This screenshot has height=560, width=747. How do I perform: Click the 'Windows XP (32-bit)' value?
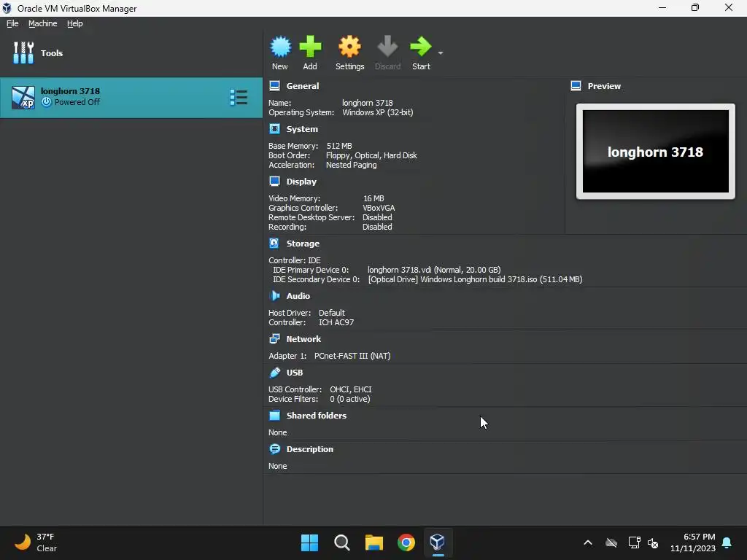click(x=378, y=112)
